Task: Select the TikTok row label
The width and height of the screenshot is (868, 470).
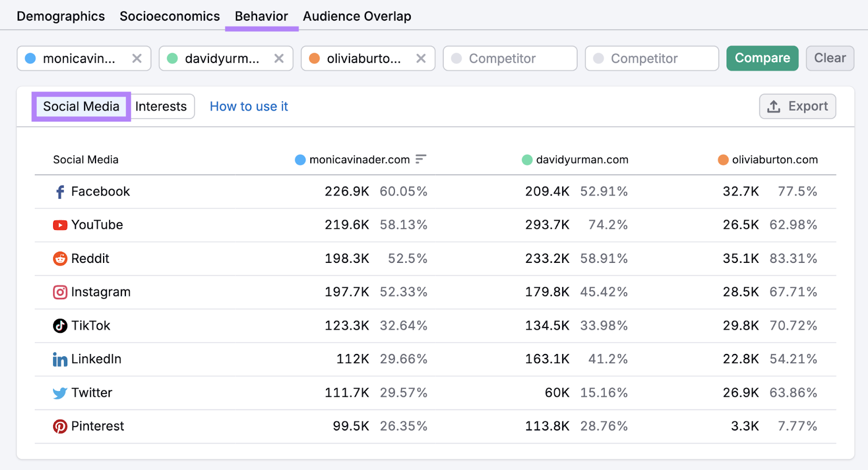Action: (x=91, y=325)
